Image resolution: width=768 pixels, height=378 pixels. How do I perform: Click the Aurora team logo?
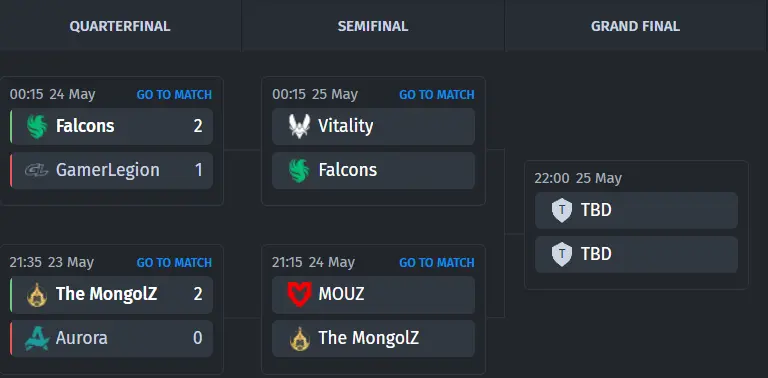pyautogui.click(x=37, y=338)
